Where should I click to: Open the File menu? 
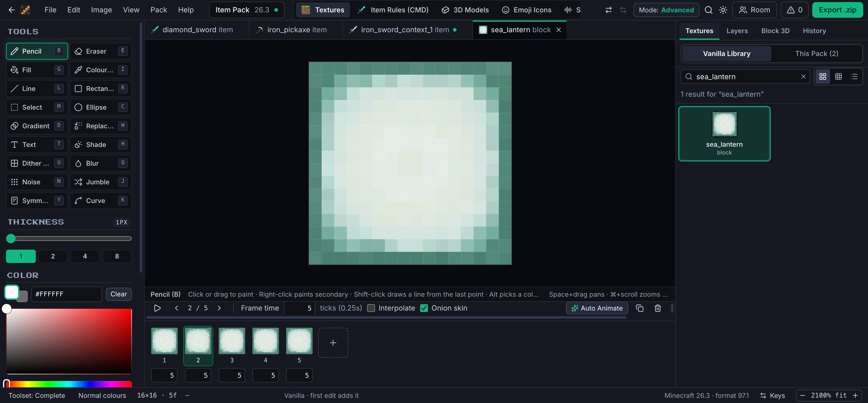pos(50,10)
